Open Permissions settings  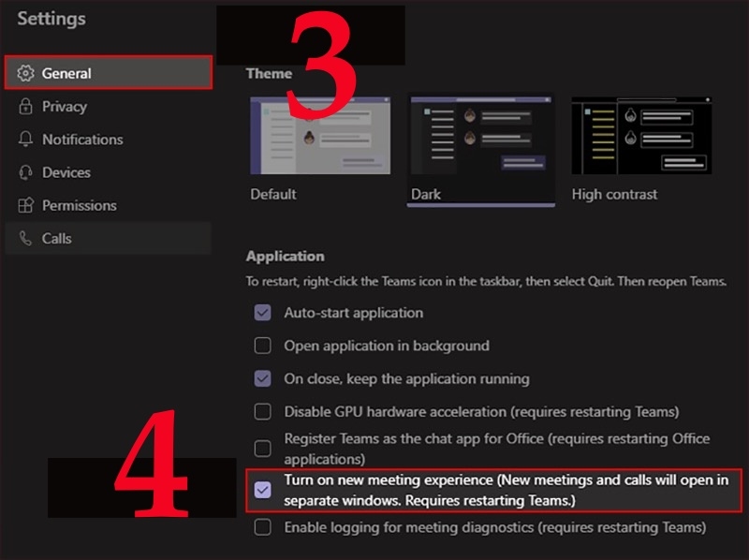click(x=109, y=205)
